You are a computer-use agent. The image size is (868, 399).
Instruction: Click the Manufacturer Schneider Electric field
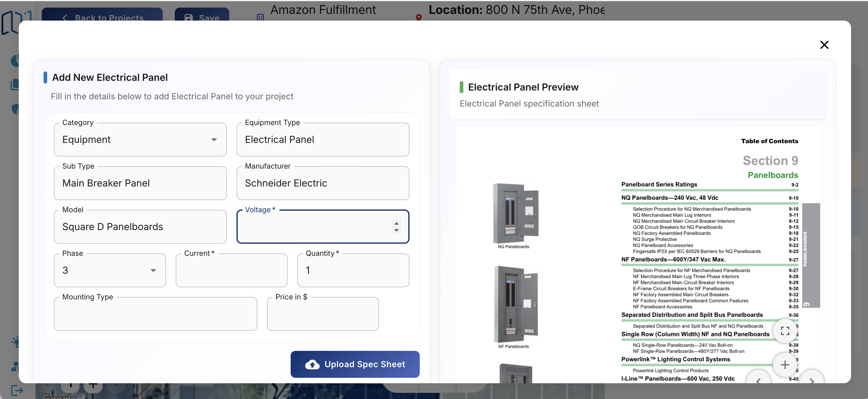tap(322, 183)
